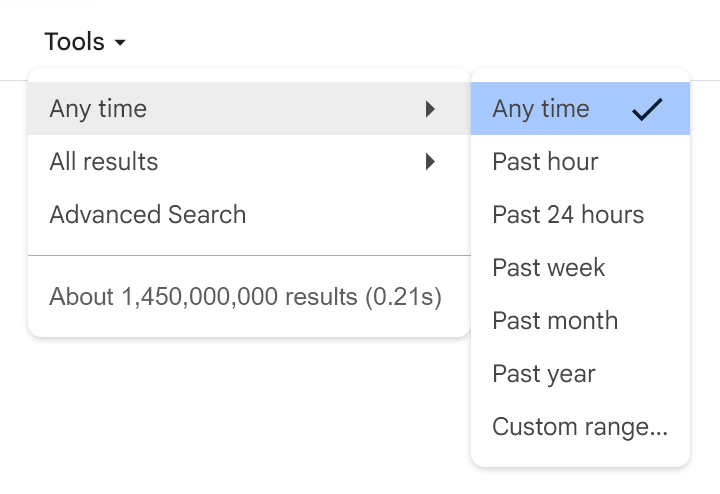Open the Custom range... option
This screenshot has height=494, width=720.
pyautogui.click(x=580, y=427)
